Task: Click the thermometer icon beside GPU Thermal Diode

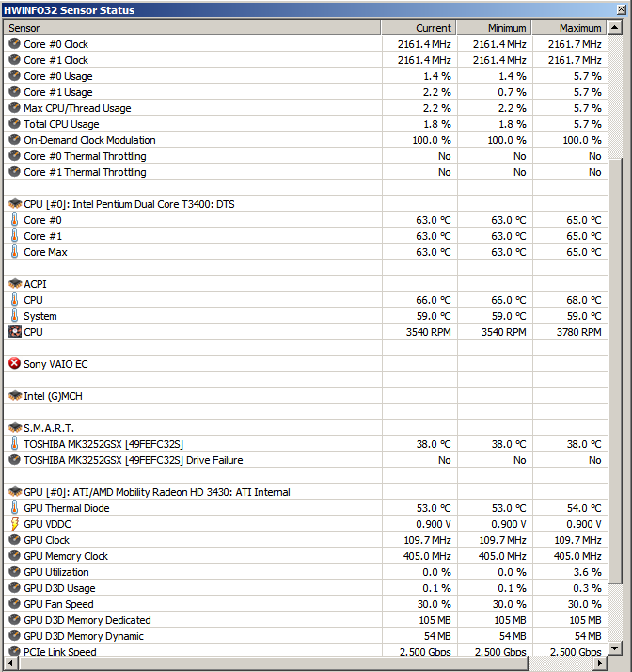Action: pos(14,508)
